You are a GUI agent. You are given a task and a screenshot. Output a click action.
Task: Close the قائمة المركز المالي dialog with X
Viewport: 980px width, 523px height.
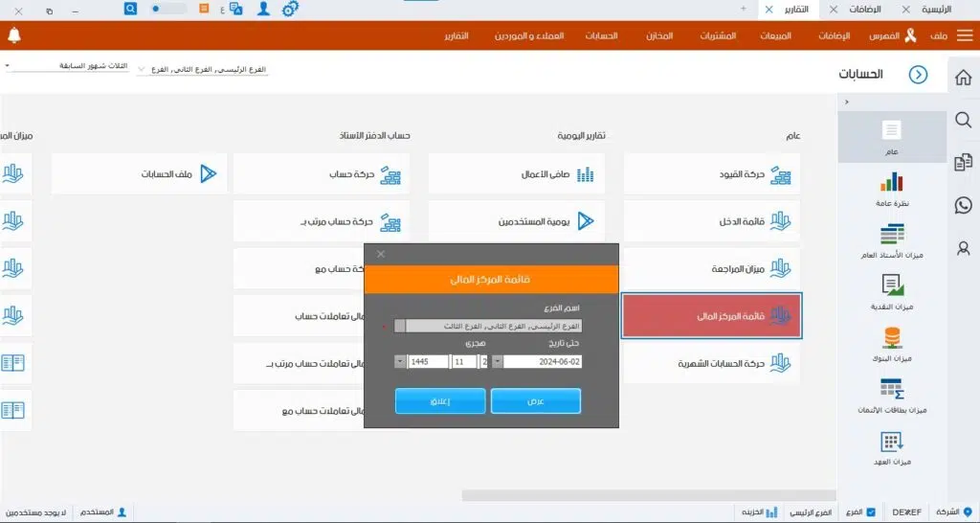coord(381,254)
